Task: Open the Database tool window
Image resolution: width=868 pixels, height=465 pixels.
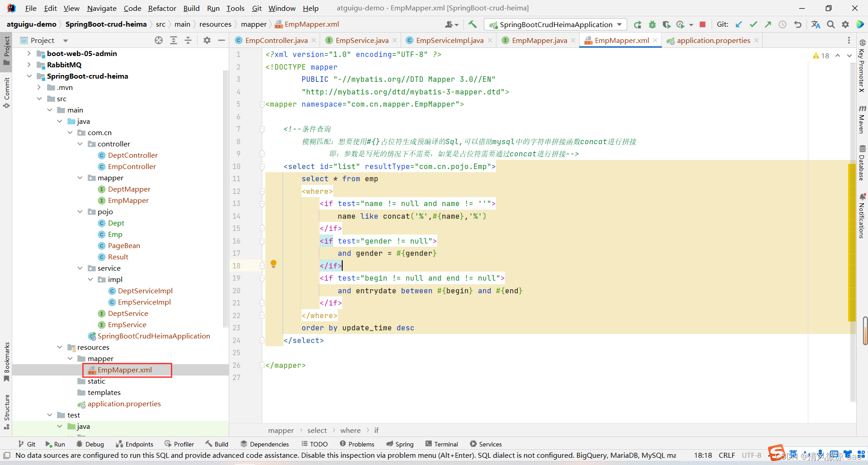Action: 862,163
